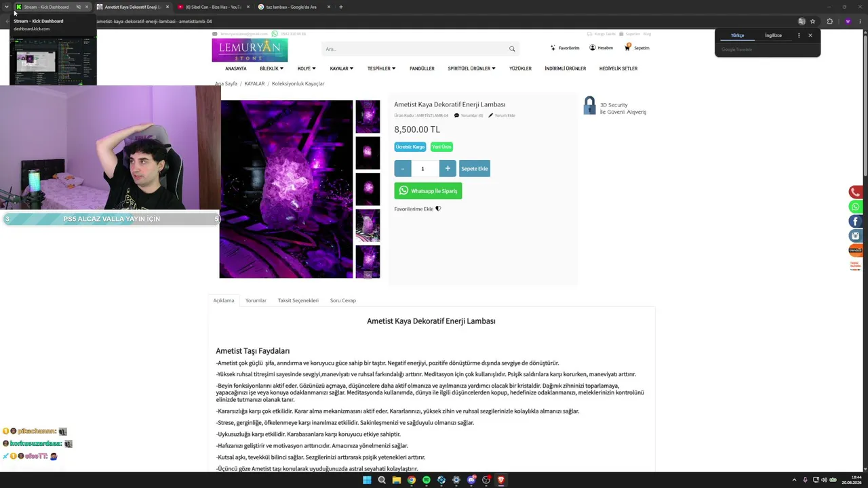
Task: Open Hesabım account icon
Action: tap(592, 48)
